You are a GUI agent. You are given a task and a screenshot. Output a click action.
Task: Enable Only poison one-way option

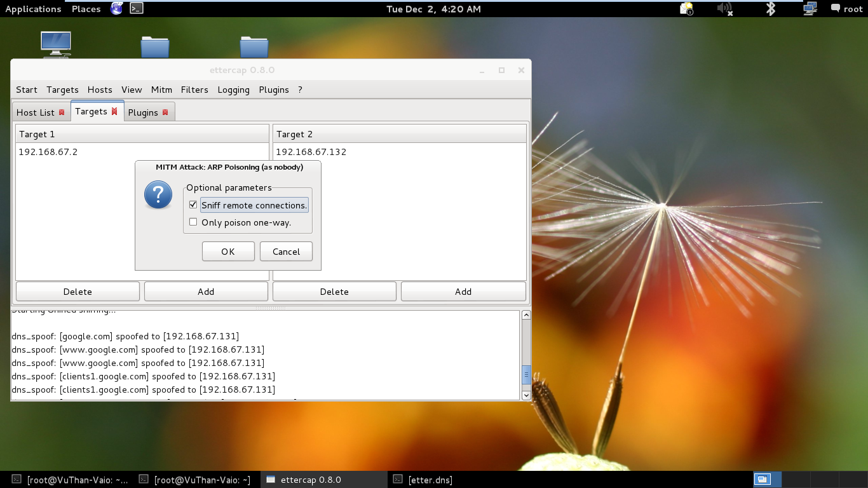193,222
